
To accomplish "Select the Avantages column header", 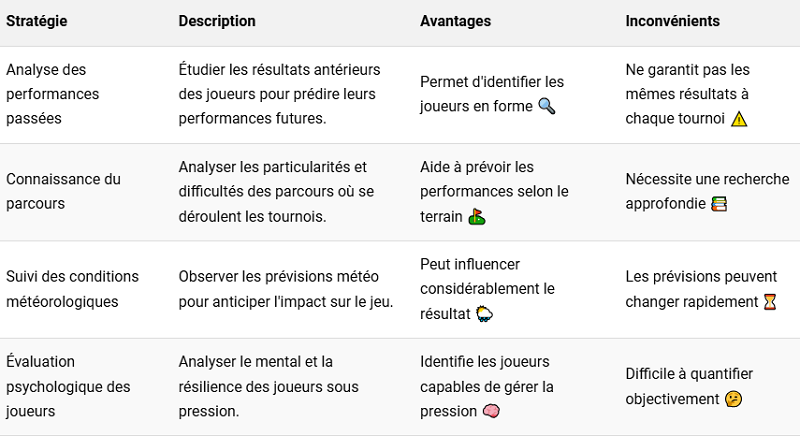I will click(x=456, y=21).
